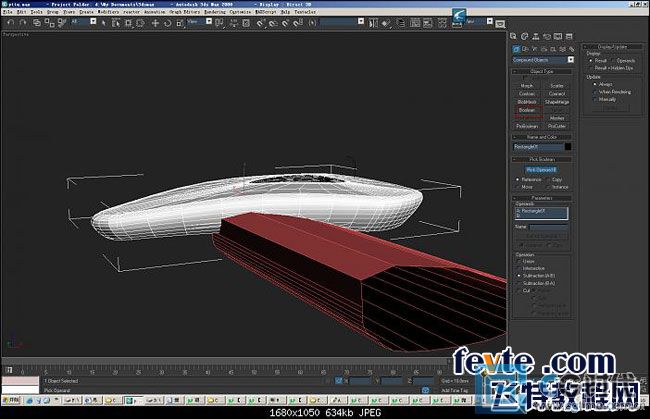The width and height of the screenshot is (650, 419).
Task: Select the Reference radio button
Action: coord(518,179)
